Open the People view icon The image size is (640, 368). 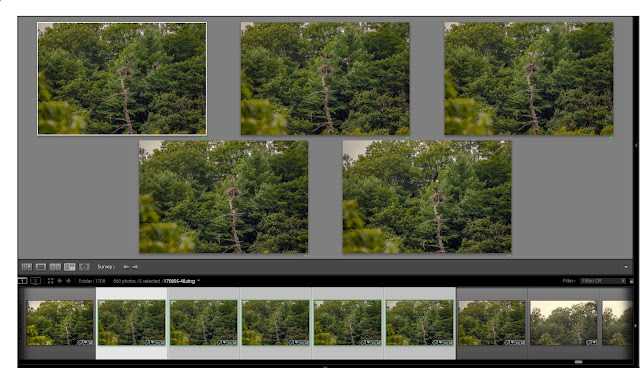click(x=84, y=267)
